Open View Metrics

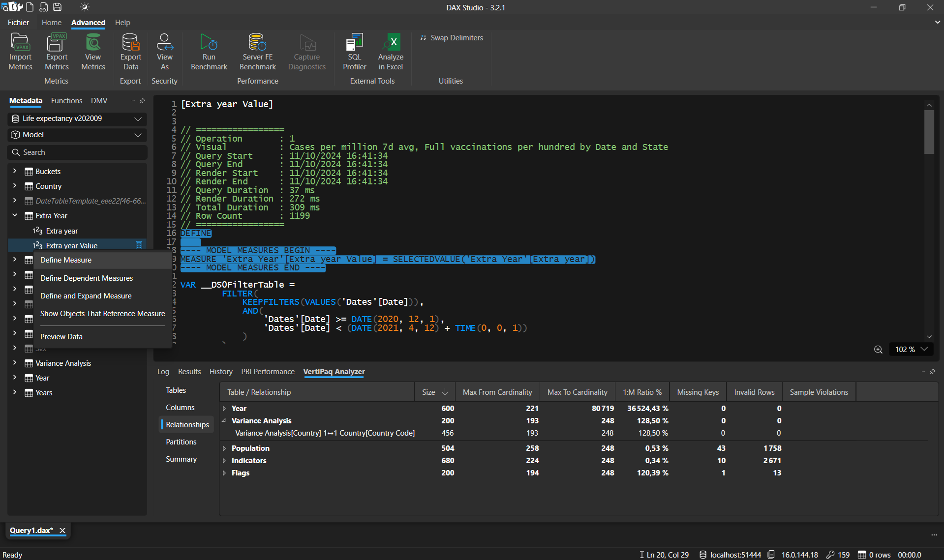tap(93, 52)
